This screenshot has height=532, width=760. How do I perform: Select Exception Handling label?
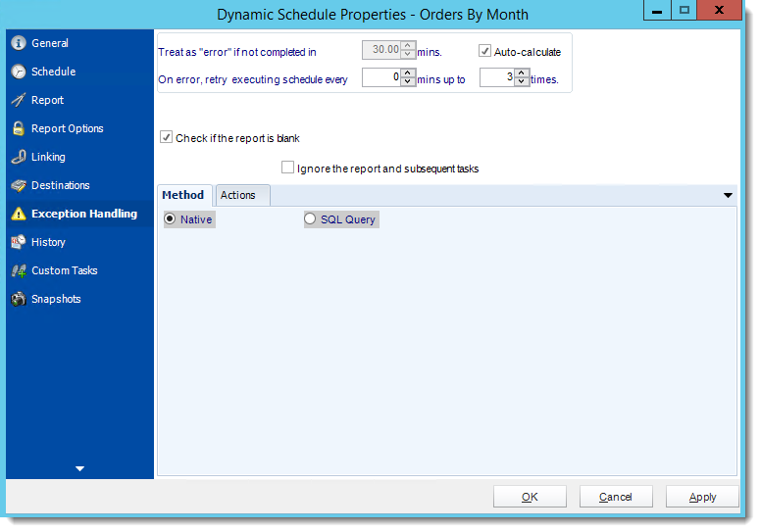84,214
